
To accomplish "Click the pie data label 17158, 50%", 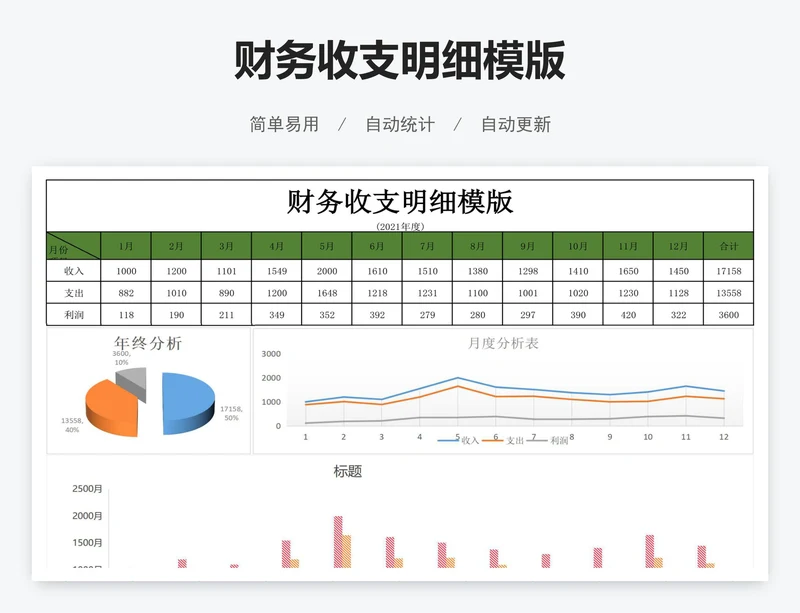I will (x=231, y=413).
